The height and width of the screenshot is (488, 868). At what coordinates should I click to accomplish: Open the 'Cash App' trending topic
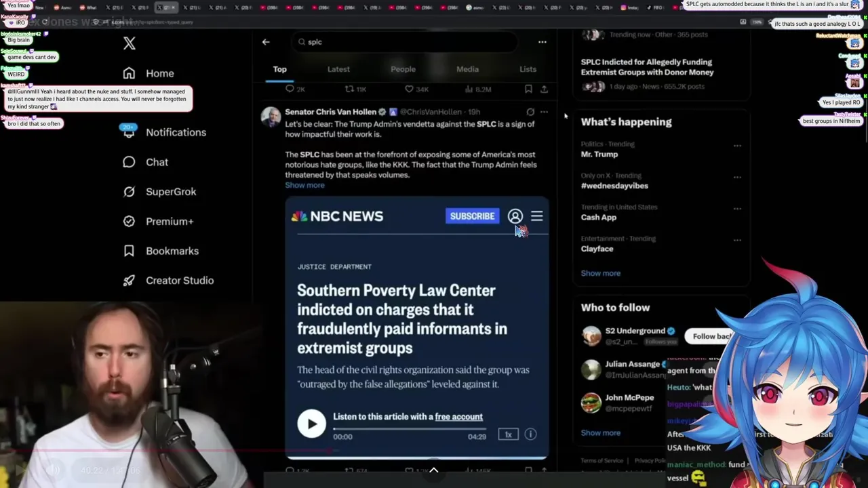pyautogui.click(x=598, y=217)
